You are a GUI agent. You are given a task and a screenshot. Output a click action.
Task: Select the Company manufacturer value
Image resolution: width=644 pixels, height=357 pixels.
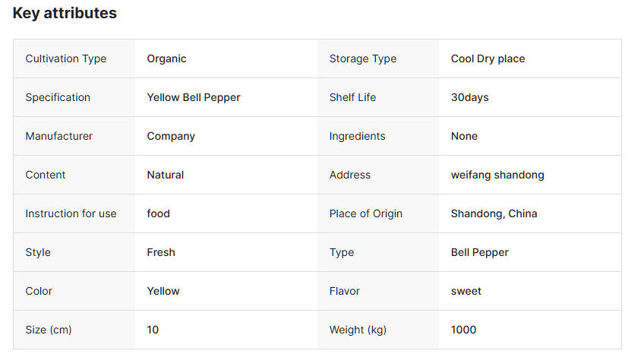(x=171, y=136)
